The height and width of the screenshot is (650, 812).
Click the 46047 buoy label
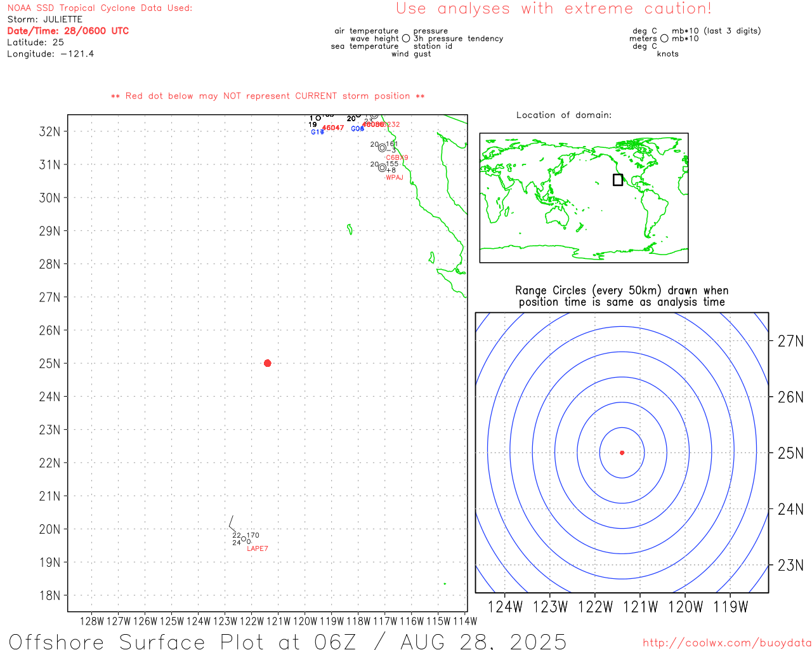tap(333, 128)
